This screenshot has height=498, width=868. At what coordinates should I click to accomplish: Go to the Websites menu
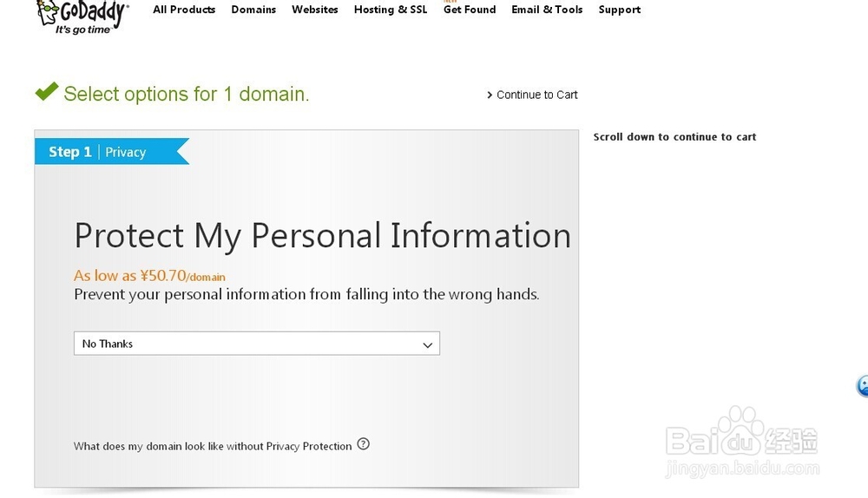pos(315,10)
